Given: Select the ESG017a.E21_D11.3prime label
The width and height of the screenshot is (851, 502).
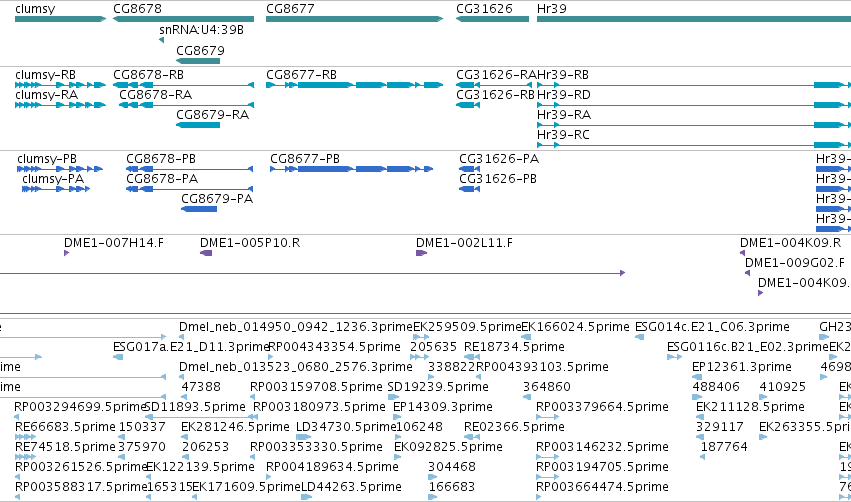Looking at the screenshot, I should [x=192, y=347].
